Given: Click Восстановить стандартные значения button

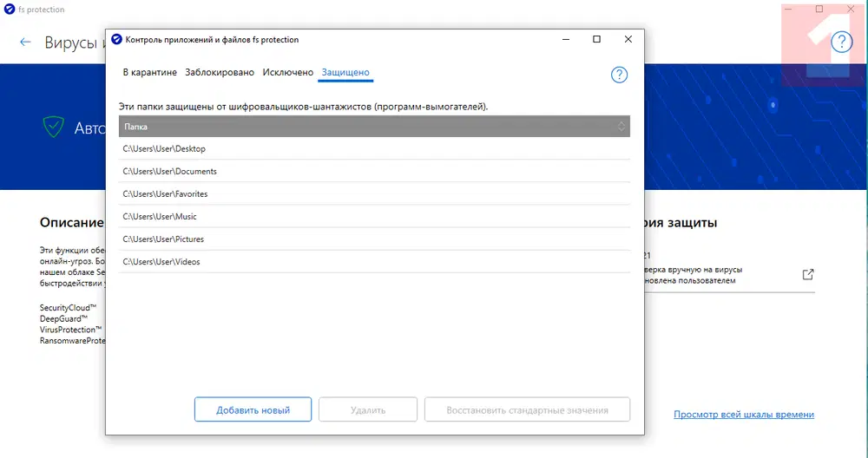Looking at the screenshot, I should (x=528, y=410).
